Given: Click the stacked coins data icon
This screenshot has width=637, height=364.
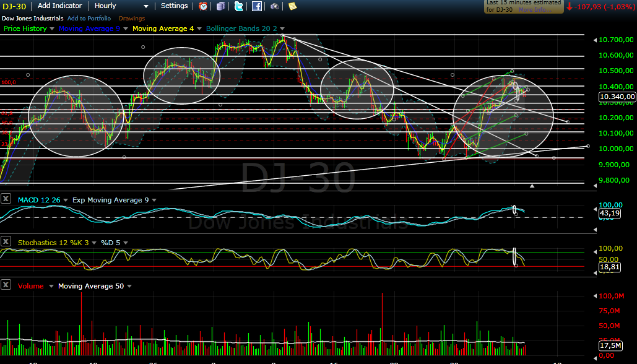Looking at the screenshot, I should click(221, 6).
